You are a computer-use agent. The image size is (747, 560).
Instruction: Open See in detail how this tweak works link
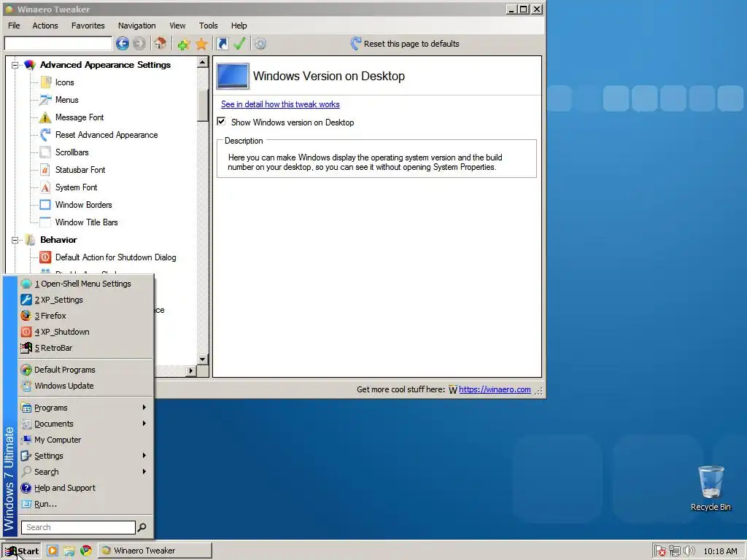pyautogui.click(x=280, y=104)
